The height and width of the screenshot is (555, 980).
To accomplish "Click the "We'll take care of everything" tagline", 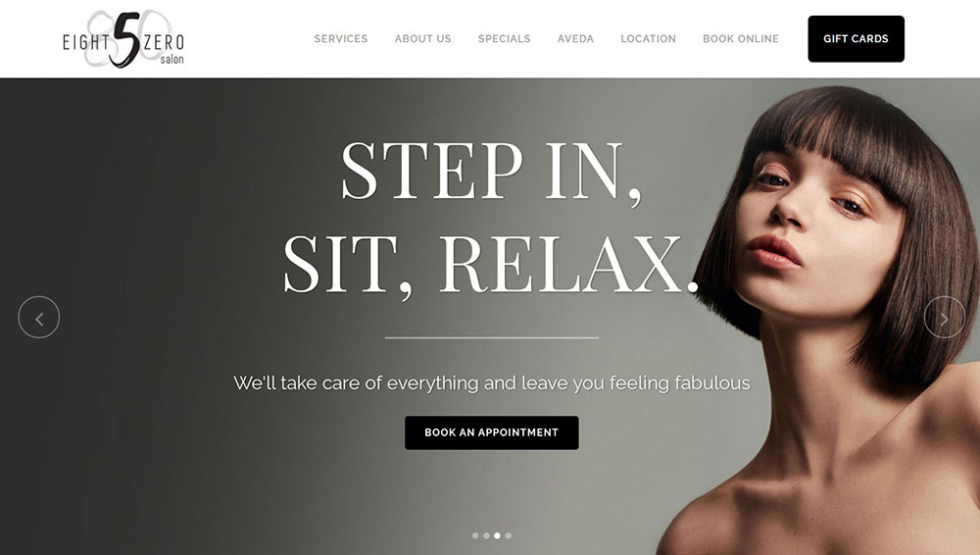I will point(492,382).
